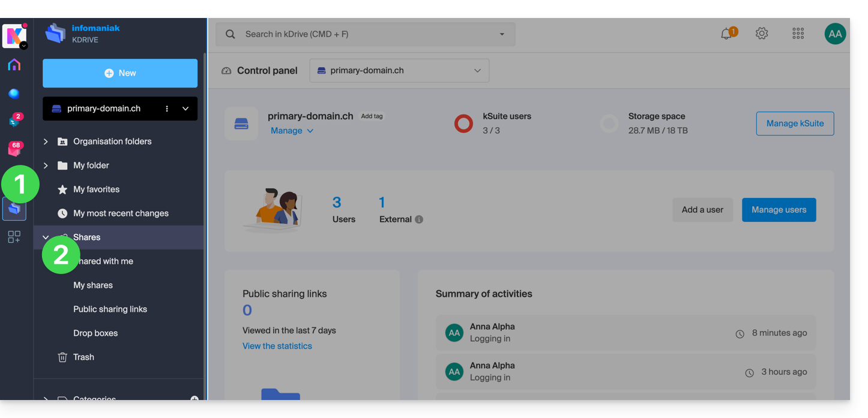Go to Trash in sidebar
This screenshot has height=418, width=868.
point(83,357)
